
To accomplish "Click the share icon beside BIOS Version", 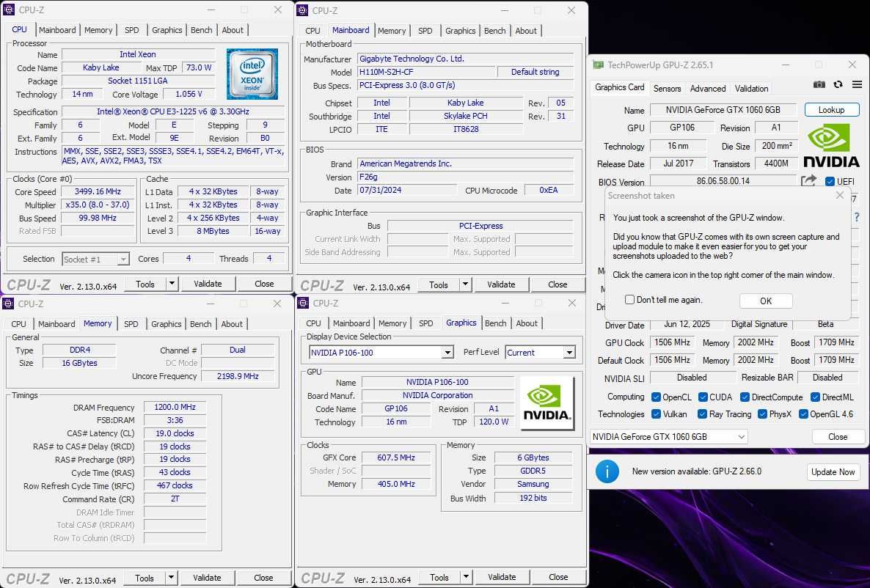I will click(809, 181).
